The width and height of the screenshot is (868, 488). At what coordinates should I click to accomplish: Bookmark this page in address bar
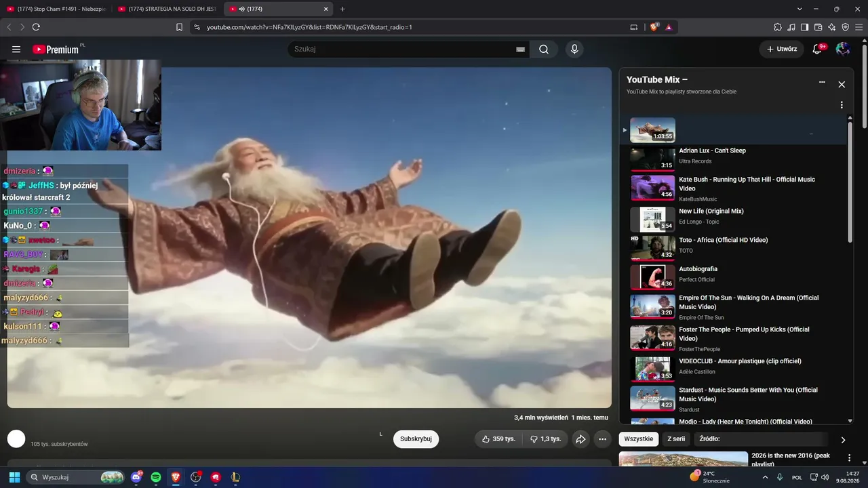point(180,27)
